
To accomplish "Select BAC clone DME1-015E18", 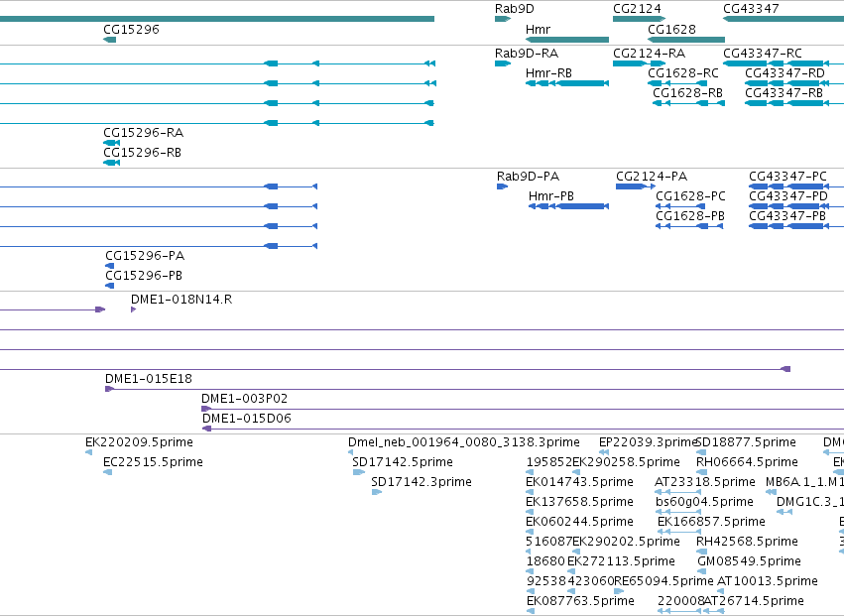I will tap(149, 379).
